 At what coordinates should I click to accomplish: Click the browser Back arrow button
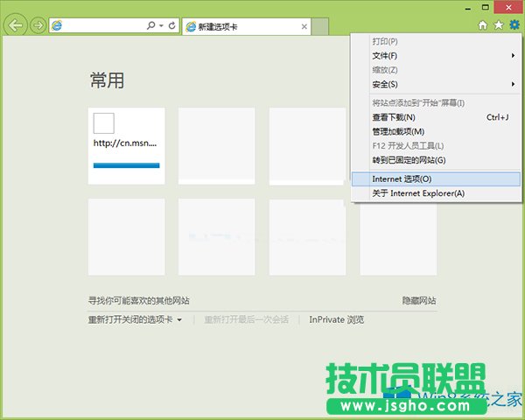pos(15,25)
